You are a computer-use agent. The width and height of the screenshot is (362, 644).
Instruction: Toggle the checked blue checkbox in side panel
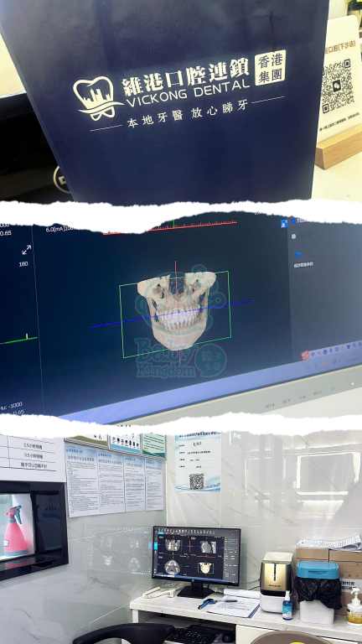[293, 221]
